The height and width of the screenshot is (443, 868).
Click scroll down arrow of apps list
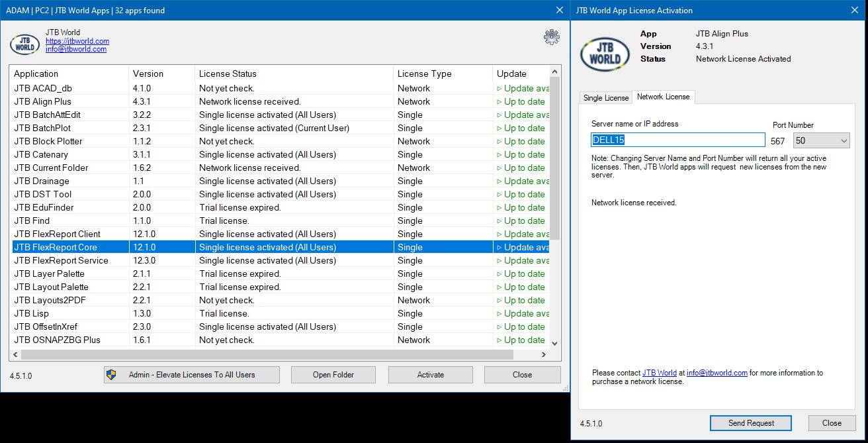tap(554, 343)
